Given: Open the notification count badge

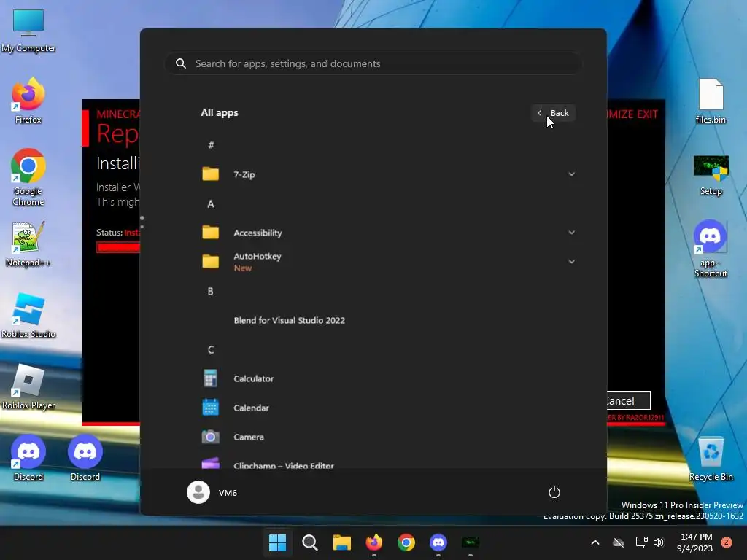Looking at the screenshot, I should [x=727, y=542].
